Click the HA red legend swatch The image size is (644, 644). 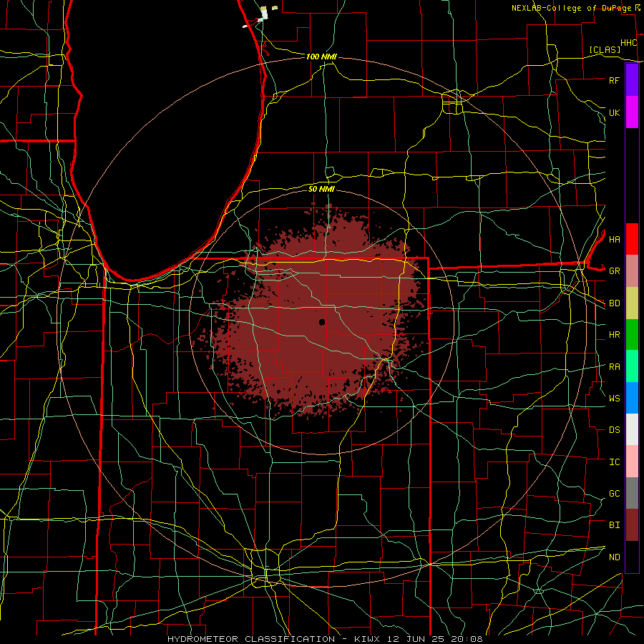pos(632,239)
